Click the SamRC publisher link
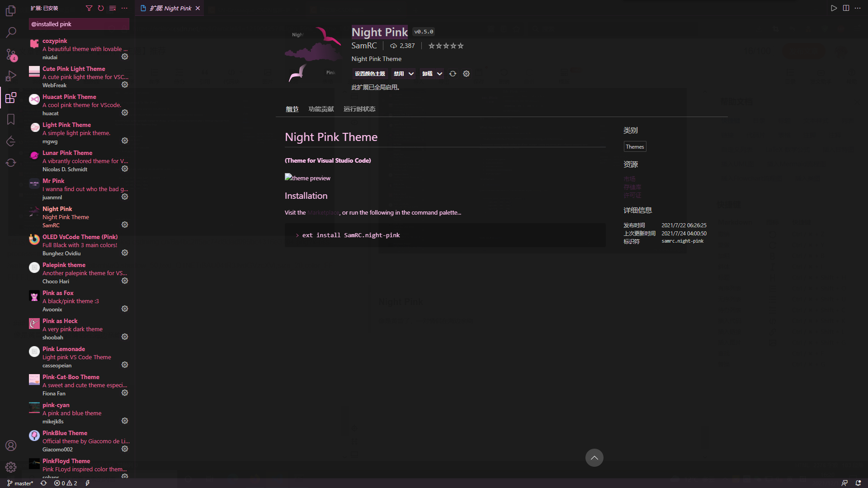The image size is (868, 488). [x=364, y=46]
